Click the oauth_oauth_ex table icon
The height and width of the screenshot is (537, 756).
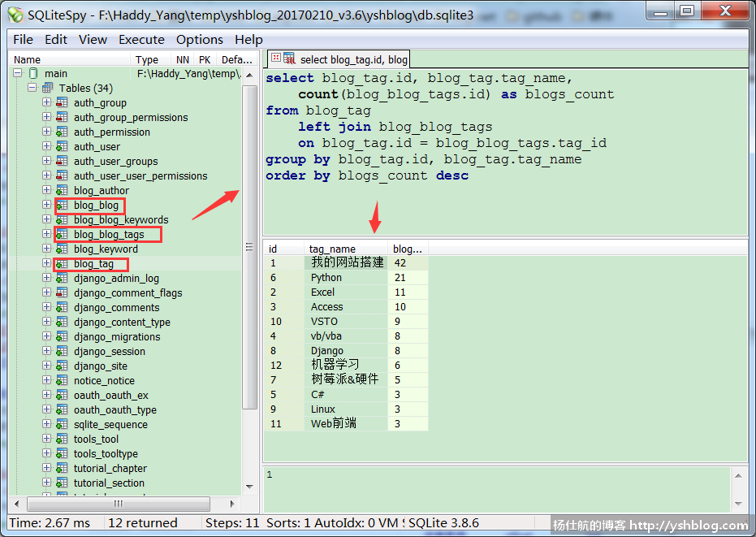click(x=62, y=395)
